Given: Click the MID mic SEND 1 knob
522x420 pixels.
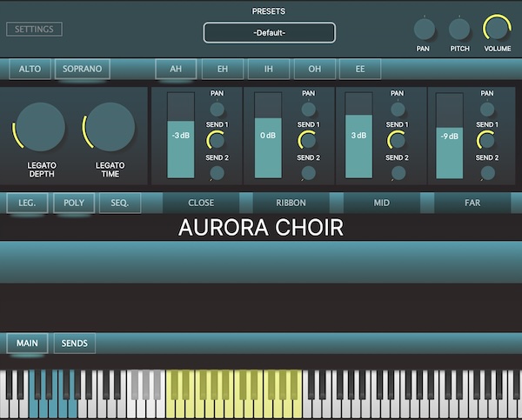Looking at the screenshot, I should click(397, 140).
